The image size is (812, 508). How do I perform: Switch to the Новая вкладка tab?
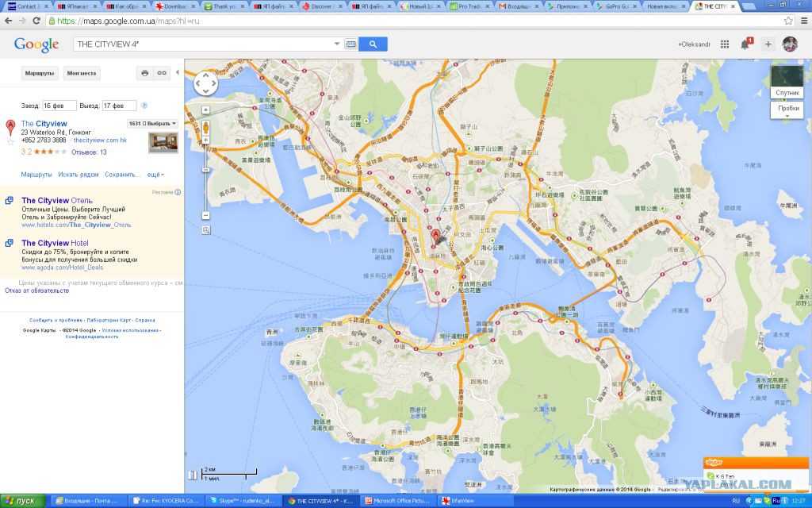(665, 6)
